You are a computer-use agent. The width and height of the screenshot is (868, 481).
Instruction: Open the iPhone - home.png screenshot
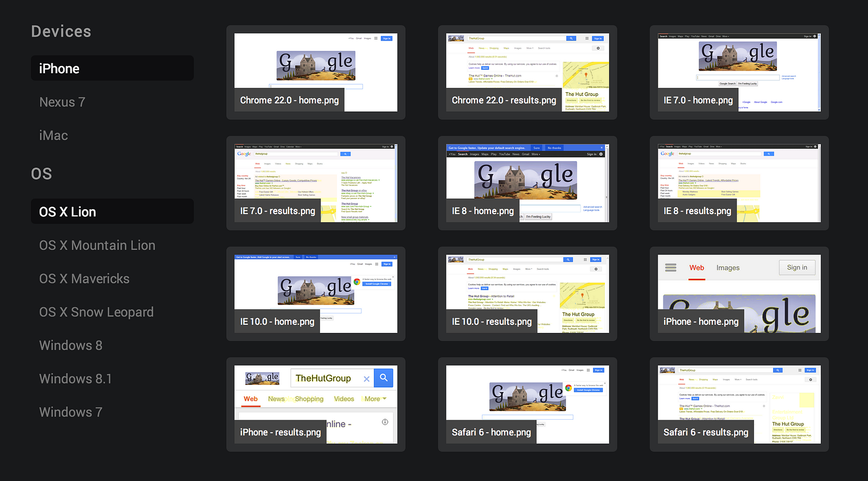(739, 294)
